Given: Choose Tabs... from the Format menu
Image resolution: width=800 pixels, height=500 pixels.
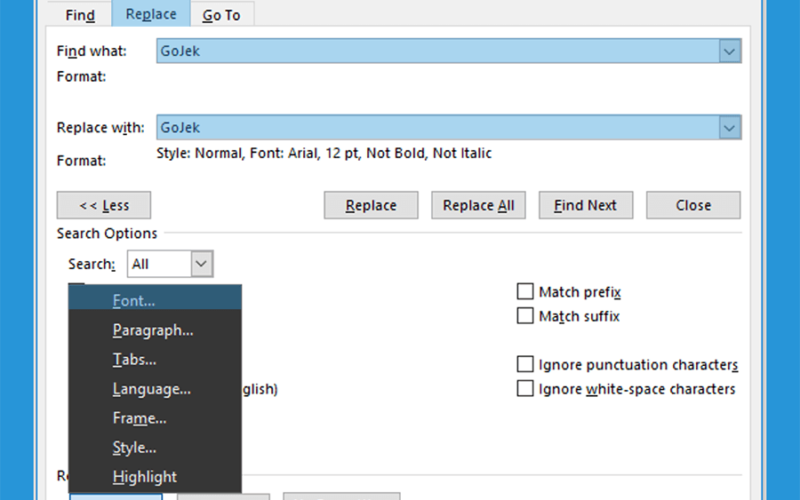Looking at the screenshot, I should point(155,359).
